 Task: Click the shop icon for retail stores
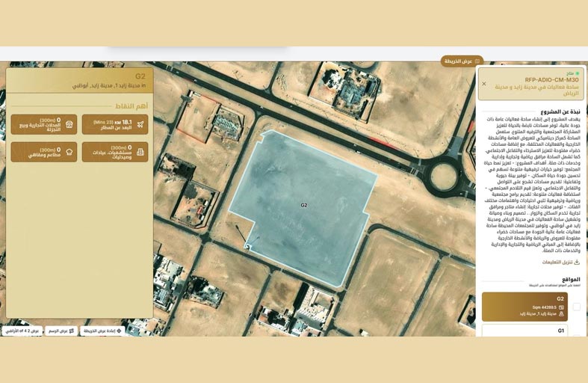coord(69,124)
